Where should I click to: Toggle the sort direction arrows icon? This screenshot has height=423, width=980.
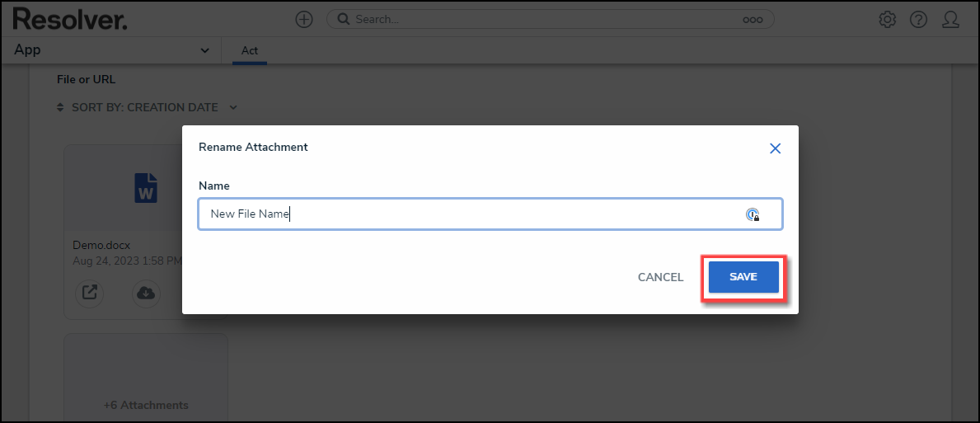pos(60,107)
